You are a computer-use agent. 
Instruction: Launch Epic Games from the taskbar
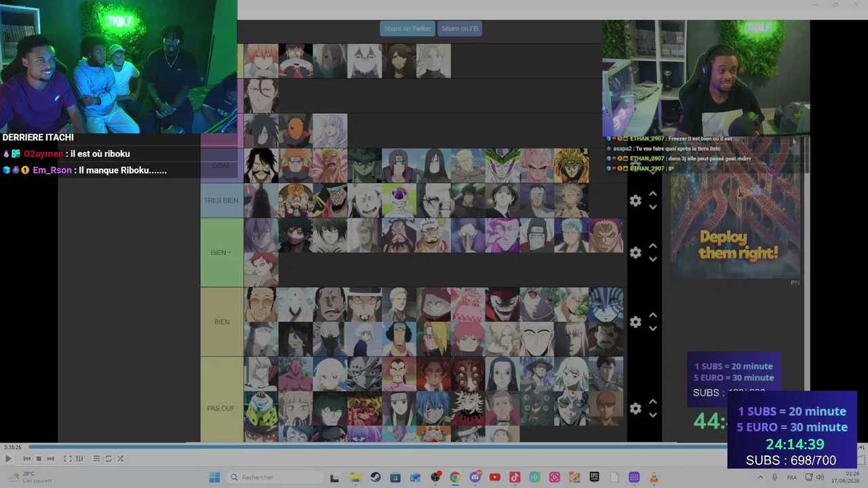pos(594,477)
